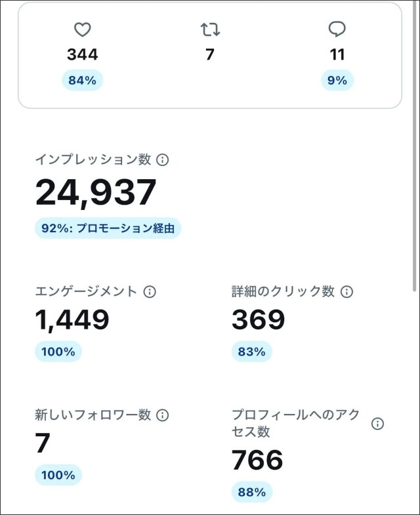
Task: Open info icon for プロフィールへのアクセス数
Action: tap(377, 424)
